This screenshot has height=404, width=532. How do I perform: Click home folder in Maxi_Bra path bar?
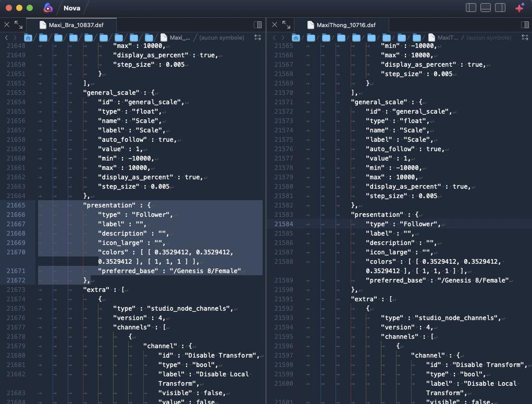[28, 38]
